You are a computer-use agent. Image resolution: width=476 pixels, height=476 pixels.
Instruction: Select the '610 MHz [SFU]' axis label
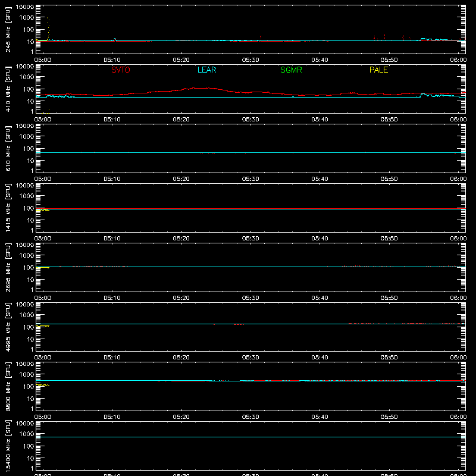click(x=8, y=148)
